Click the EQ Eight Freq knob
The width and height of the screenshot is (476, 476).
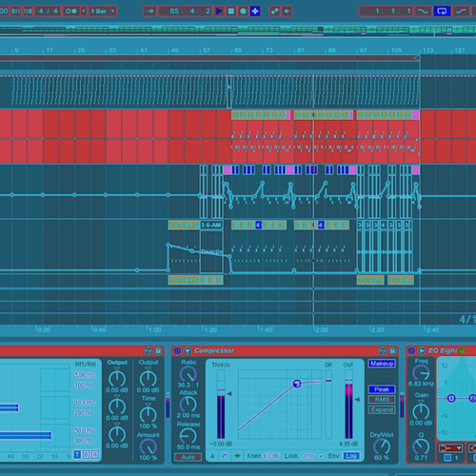(x=421, y=372)
